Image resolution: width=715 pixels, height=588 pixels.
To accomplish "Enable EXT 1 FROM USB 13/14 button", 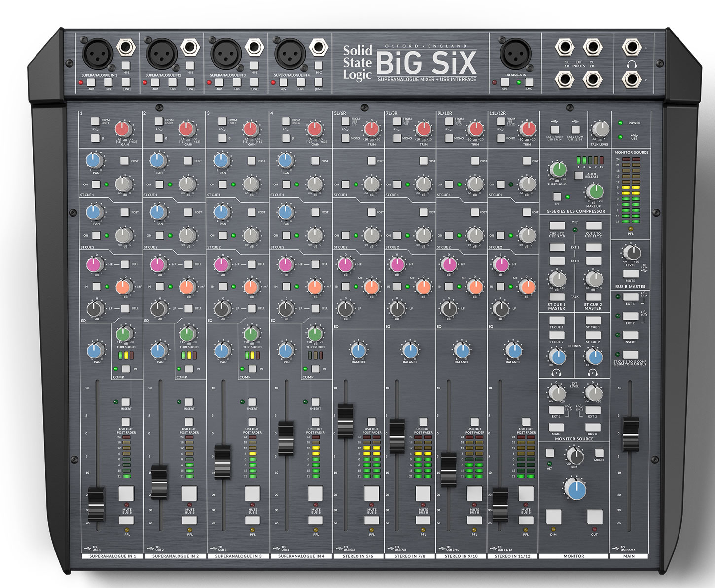I will pyautogui.click(x=555, y=130).
